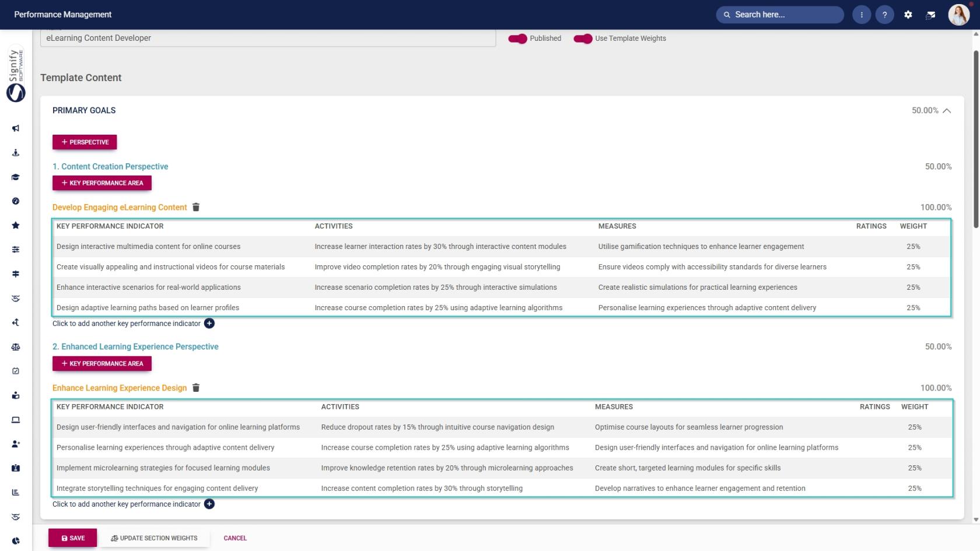This screenshot has height=551, width=980.
Task: Open the gauge dashboard sidebar icon
Action: (x=16, y=201)
